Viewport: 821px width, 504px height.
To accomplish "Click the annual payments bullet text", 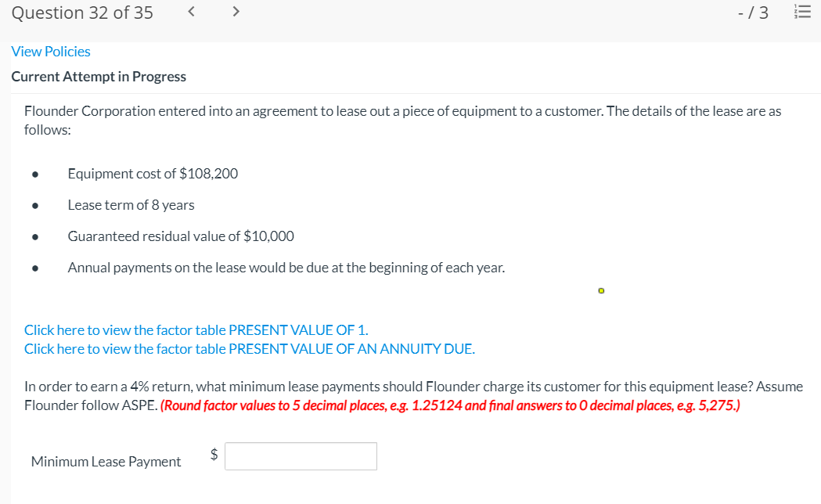I will pos(286,268).
